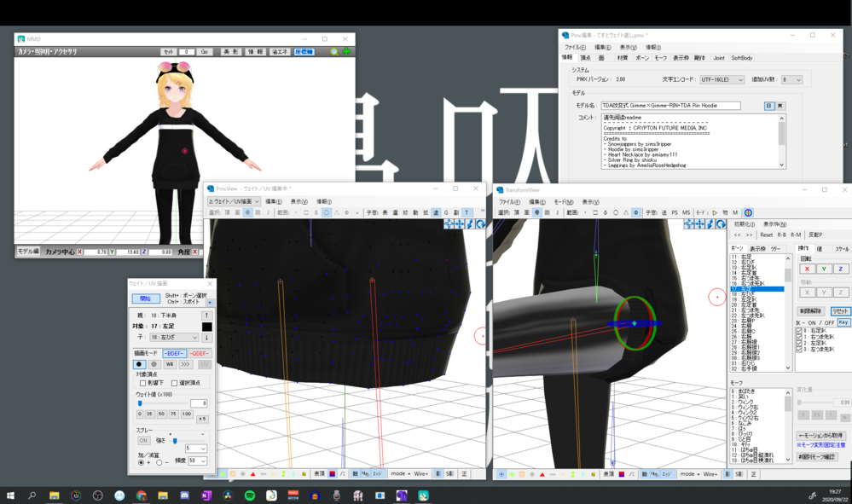Click the red X rotation button
Viewport: 852px width, 504px height.
(x=807, y=269)
